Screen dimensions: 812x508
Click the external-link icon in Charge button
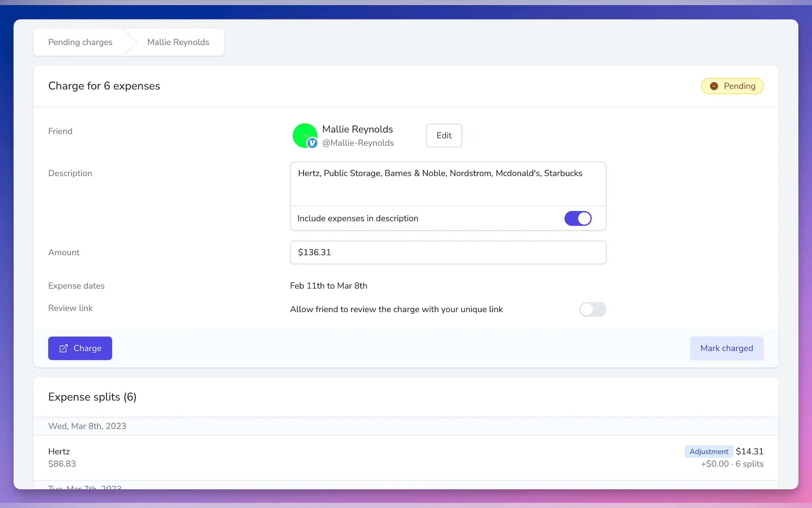[x=63, y=348]
